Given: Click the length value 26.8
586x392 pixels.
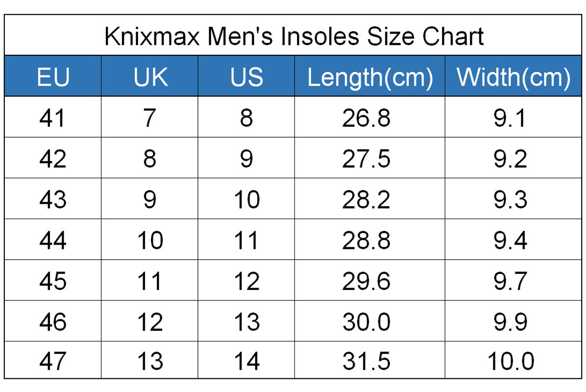Looking at the screenshot, I should point(366,118).
